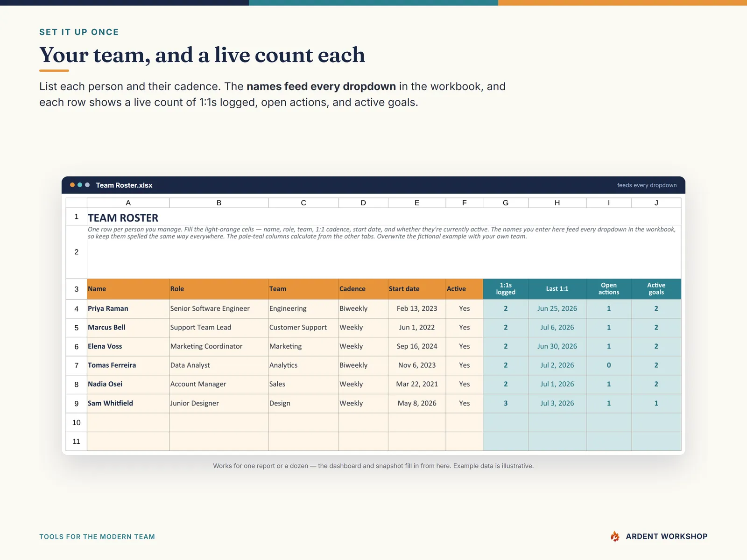Viewport: 747px width, 560px height.
Task: Click the Support Team Lead cell
Action: tap(219, 328)
